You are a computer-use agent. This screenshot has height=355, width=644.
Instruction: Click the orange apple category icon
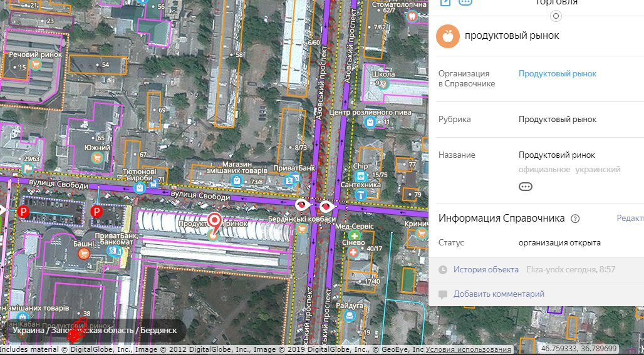point(448,36)
